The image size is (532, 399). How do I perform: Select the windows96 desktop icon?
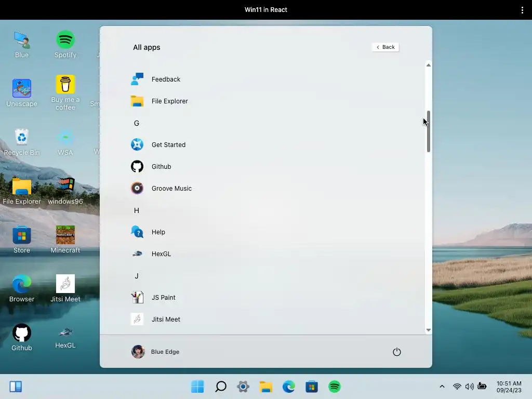click(65, 191)
